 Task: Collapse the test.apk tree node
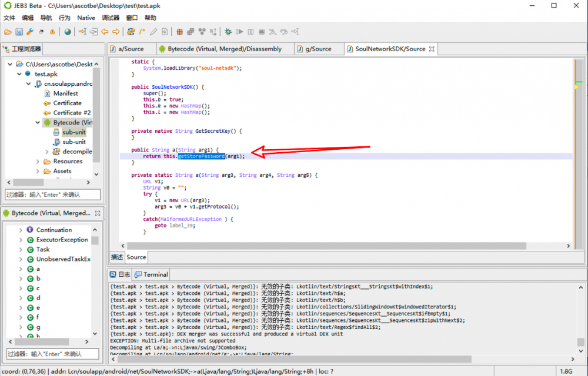[x=19, y=74]
